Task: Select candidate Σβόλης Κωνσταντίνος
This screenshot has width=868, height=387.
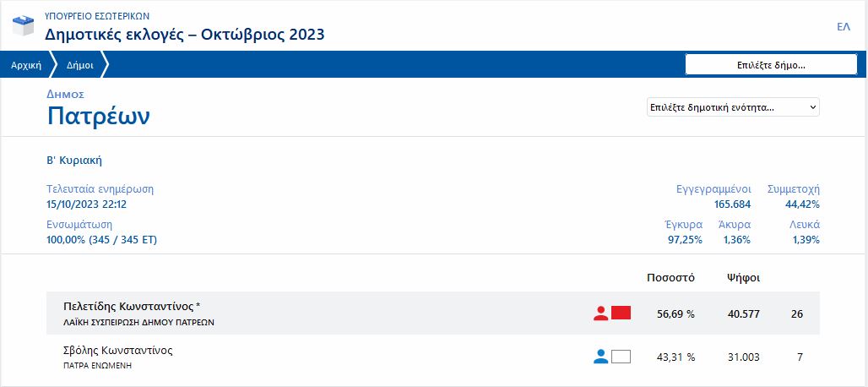Action: 117,350
